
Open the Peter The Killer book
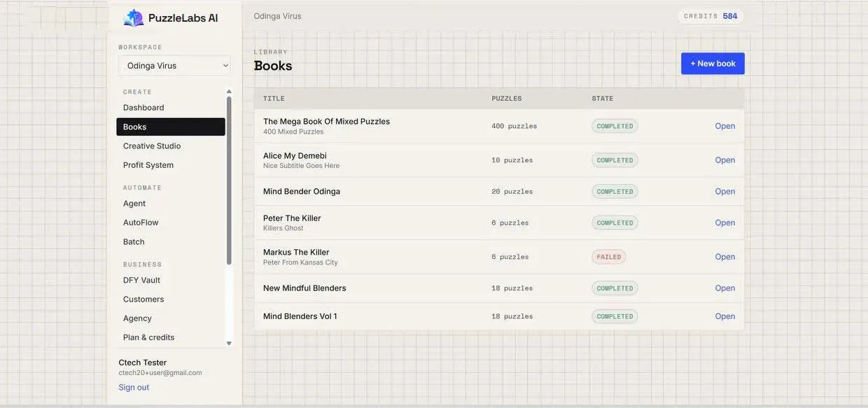click(x=724, y=223)
